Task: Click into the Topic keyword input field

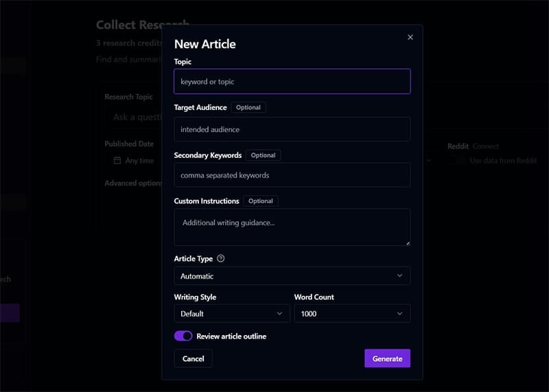Action: (292, 81)
